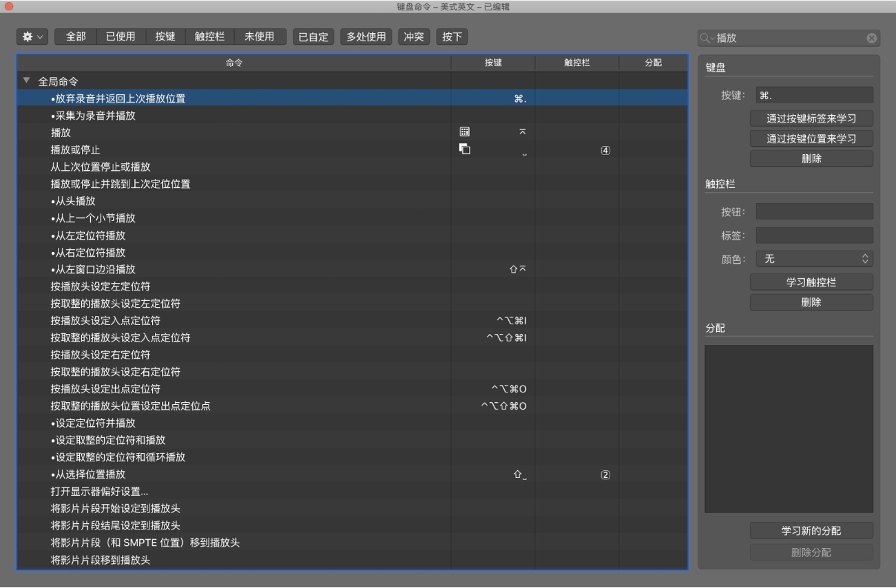Toggle the 已自定 filter button
The height and width of the screenshot is (588, 896).
(313, 36)
